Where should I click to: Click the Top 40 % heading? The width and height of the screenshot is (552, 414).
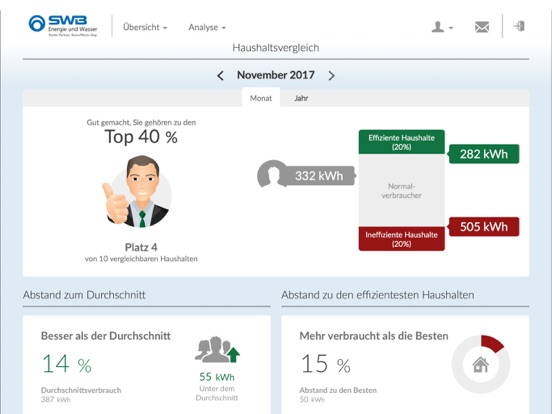tap(141, 137)
